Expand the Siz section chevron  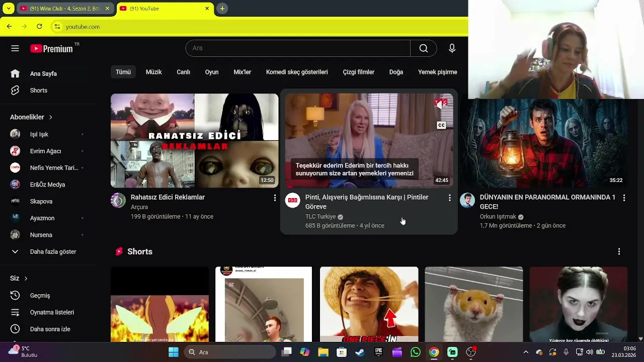point(26,279)
